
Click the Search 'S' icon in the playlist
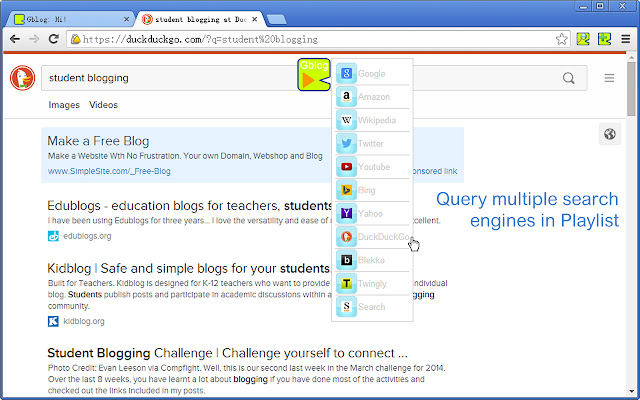pos(346,307)
